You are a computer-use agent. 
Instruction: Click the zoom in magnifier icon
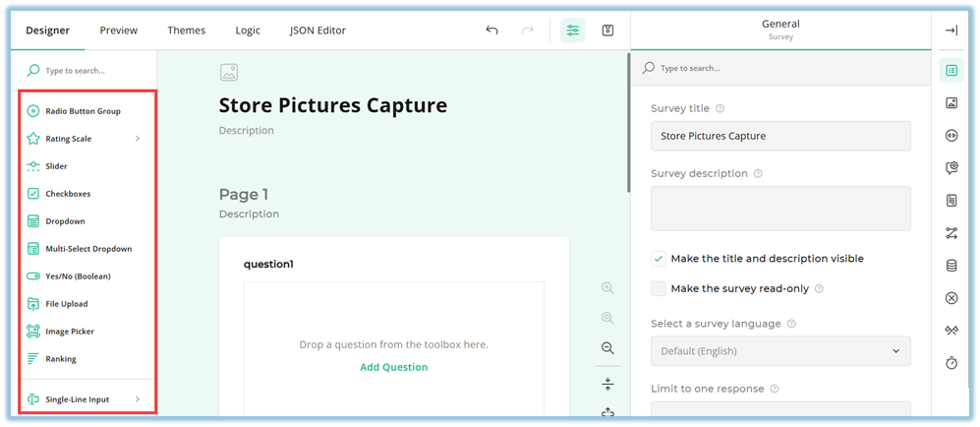pyautogui.click(x=607, y=288)
